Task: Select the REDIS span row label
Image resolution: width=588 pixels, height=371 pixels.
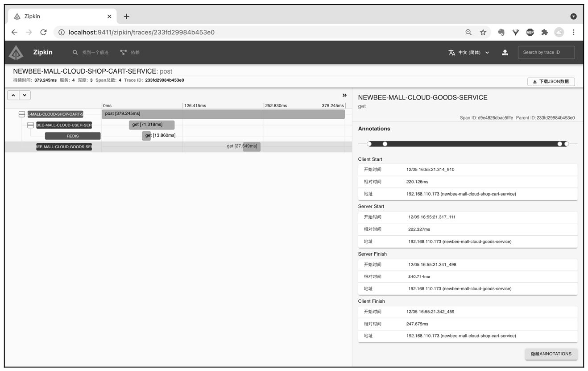Action: [x=73, y=136]
